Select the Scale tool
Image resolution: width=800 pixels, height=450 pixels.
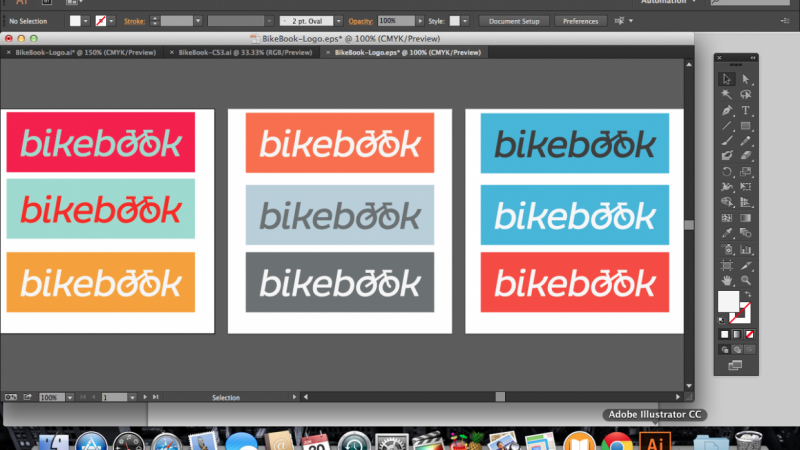(x=745, y=171)
